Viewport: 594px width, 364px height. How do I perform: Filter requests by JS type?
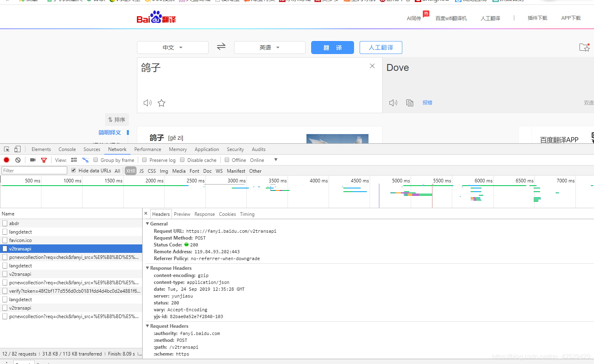point(141,171)
